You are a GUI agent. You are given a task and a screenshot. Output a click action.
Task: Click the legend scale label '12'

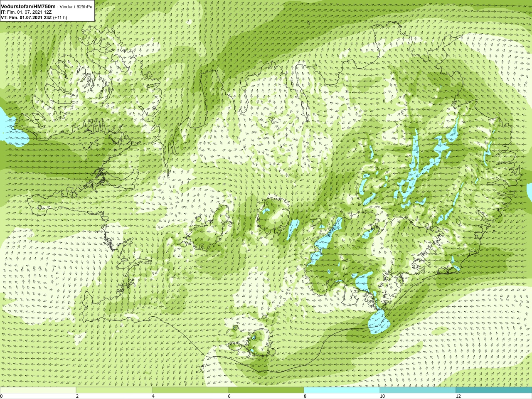click(458, 396)
